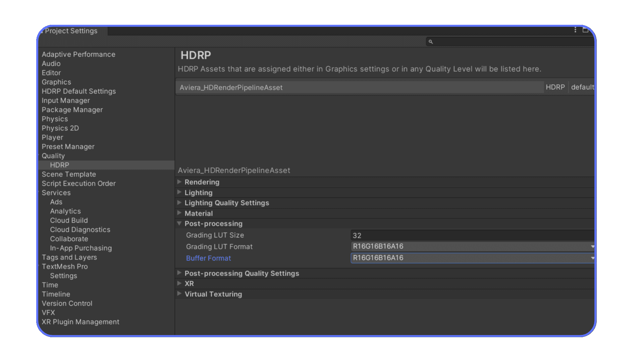Viewport: 644px width, 362px height.
Task: Open Version Control settings
Action: coord(67,303)
